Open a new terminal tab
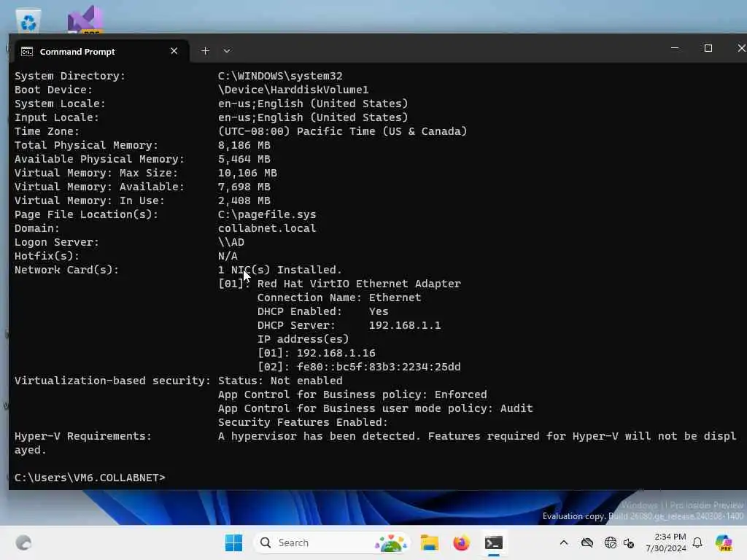This screenshot has width=747, height=560. (x=205, y=51)
